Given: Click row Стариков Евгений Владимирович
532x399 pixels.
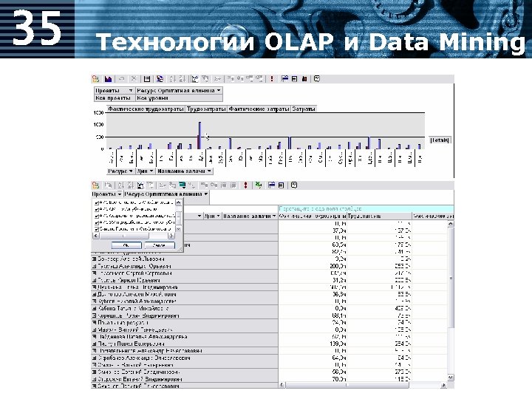Looking at the screenshot, I should point(185,379).
